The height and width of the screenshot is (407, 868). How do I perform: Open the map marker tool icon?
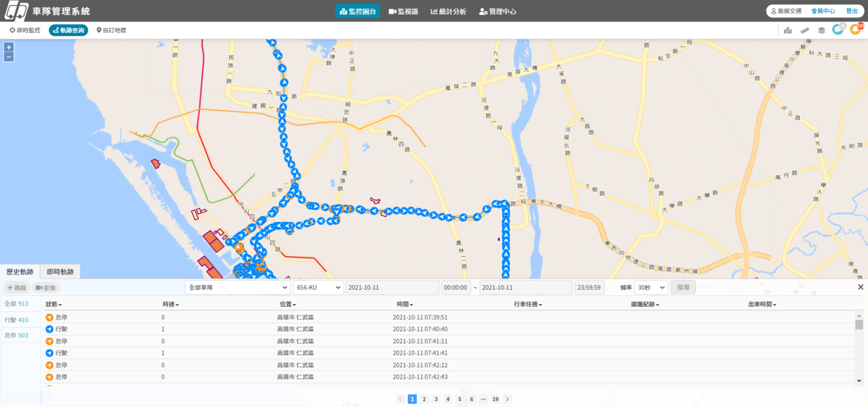(788, 31)
